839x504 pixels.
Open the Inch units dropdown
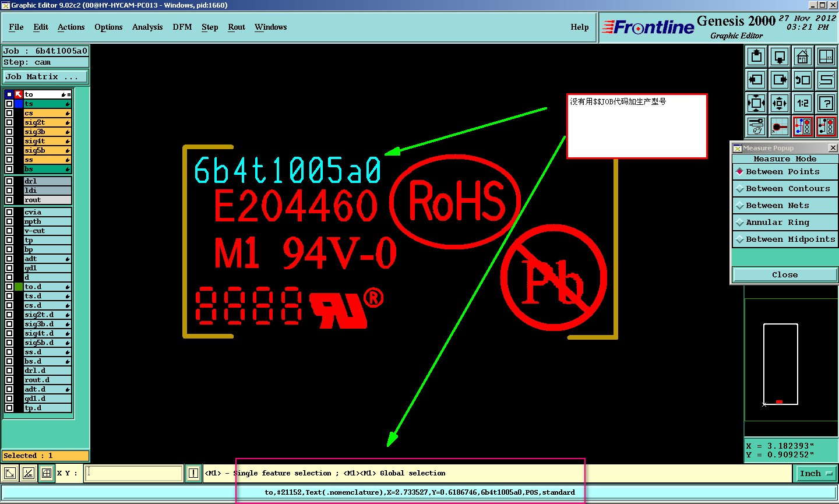[x=816, y=474]
